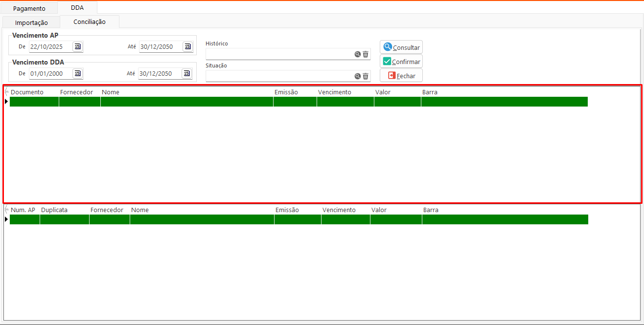Open the Importação sub-tab
644x325 pixels.
pyautogui.click(x=31, y=22)
